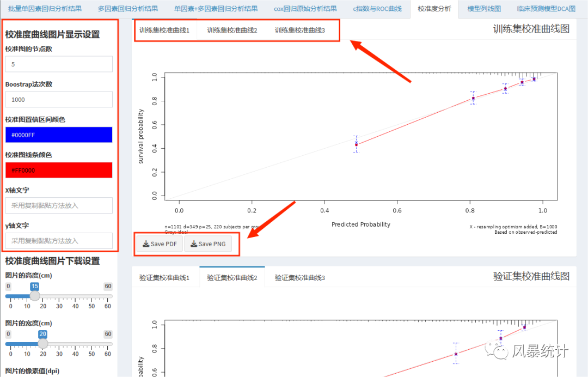Click Save PDF button

pyautogui.click(x=160, y=244)
